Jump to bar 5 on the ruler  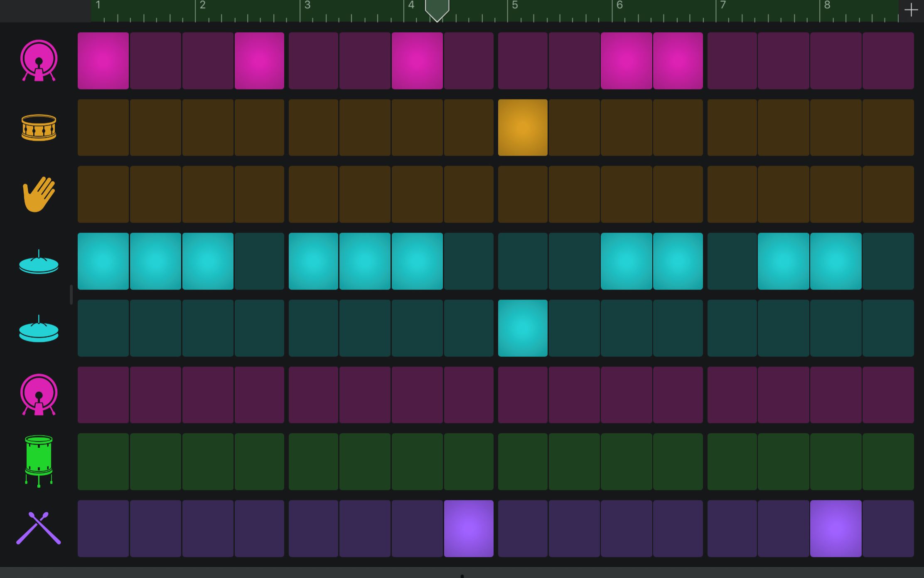tap(515, 5)
